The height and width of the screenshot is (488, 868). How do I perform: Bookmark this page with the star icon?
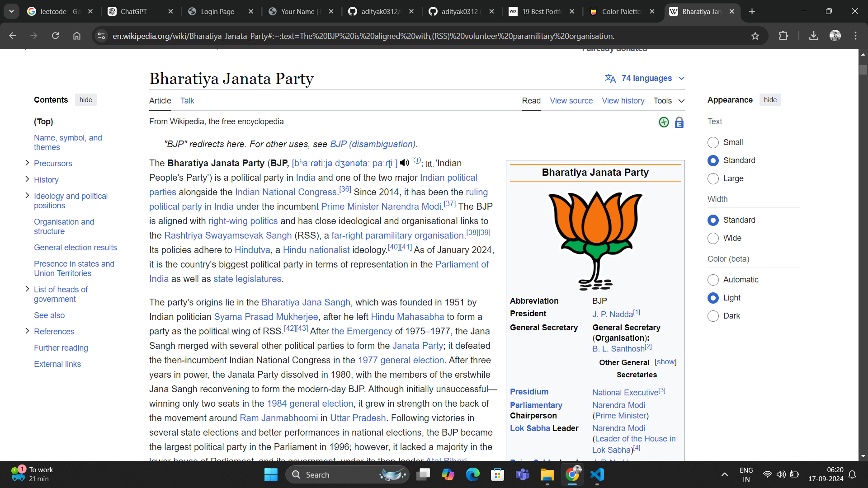click(x=755, y=36)
